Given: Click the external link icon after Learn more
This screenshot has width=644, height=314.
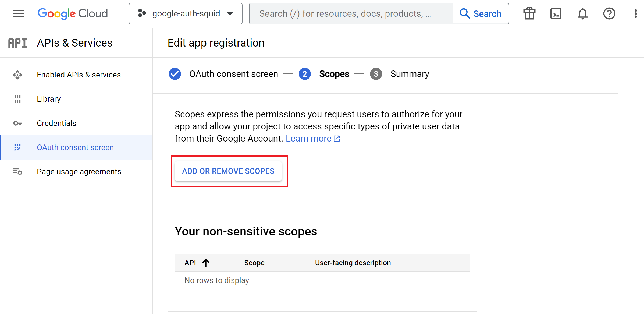Looking at the screenshot, I should [337, 139].
